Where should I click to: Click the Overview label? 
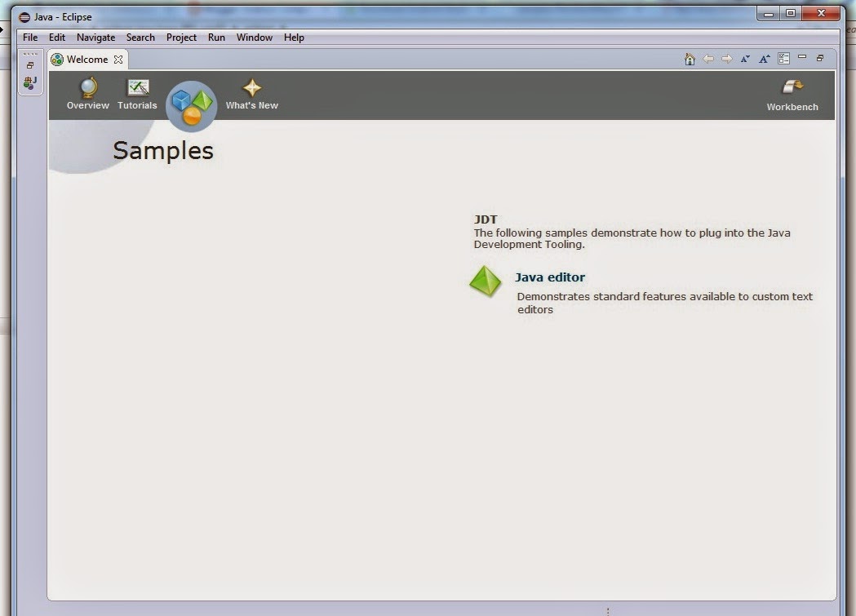click(88, 105)
